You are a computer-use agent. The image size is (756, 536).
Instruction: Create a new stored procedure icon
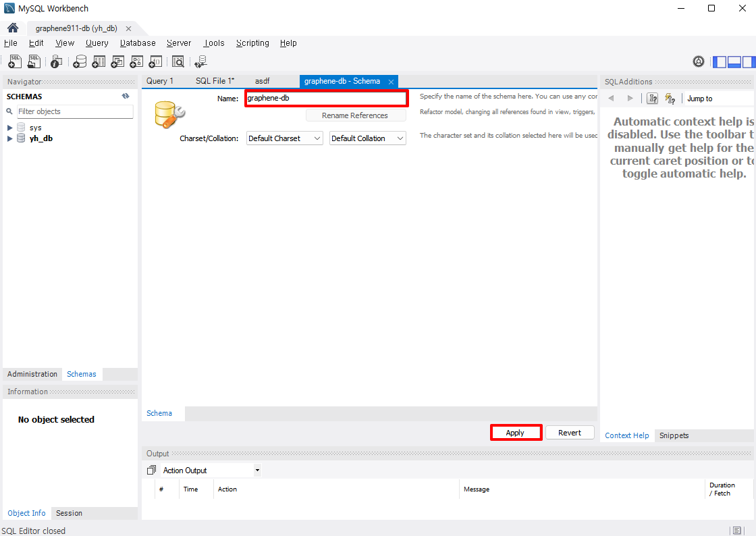[136, 61]
